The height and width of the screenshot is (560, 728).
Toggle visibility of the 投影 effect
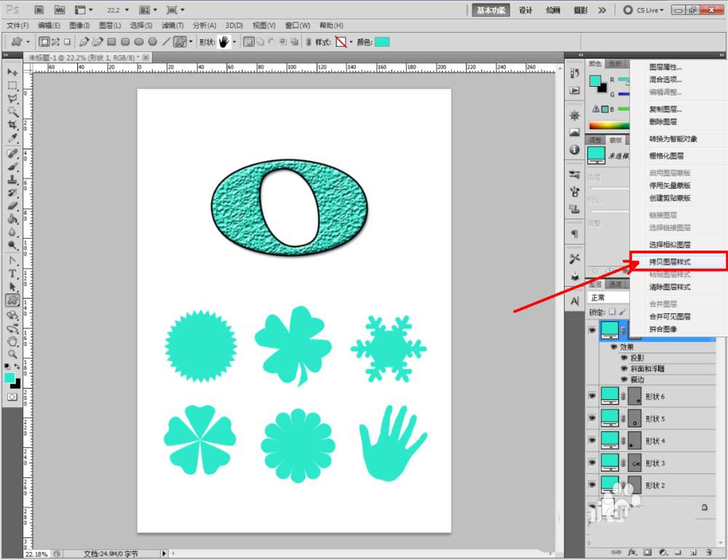tap(625, 358)
